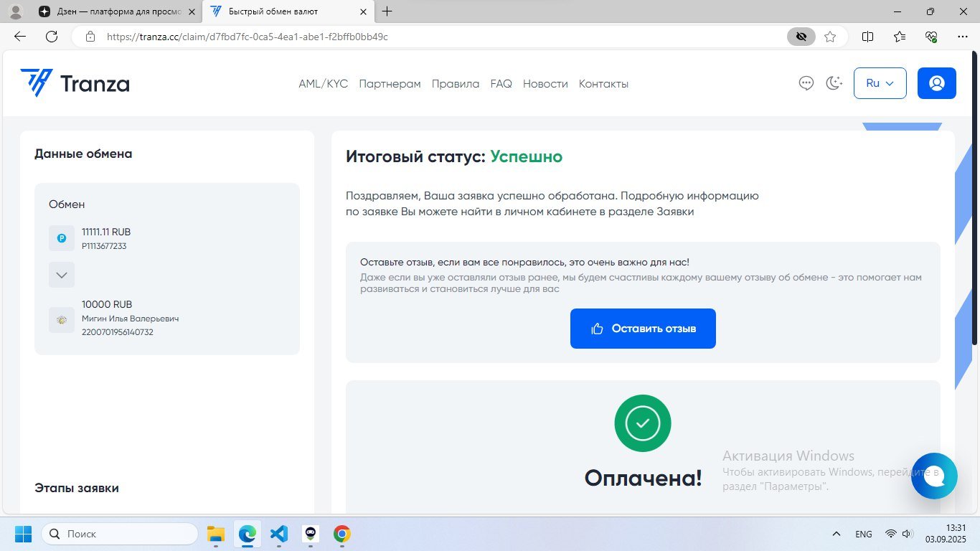Open the Контакты page
Screen dimensions: 980x551
pyautogui.click(x=603, y=84)
